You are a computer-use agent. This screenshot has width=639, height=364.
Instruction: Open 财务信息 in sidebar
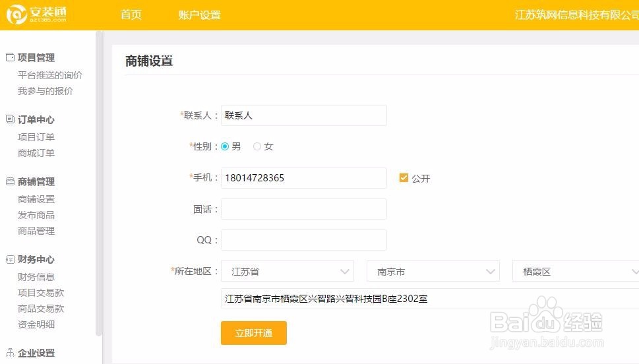(36, 277)
